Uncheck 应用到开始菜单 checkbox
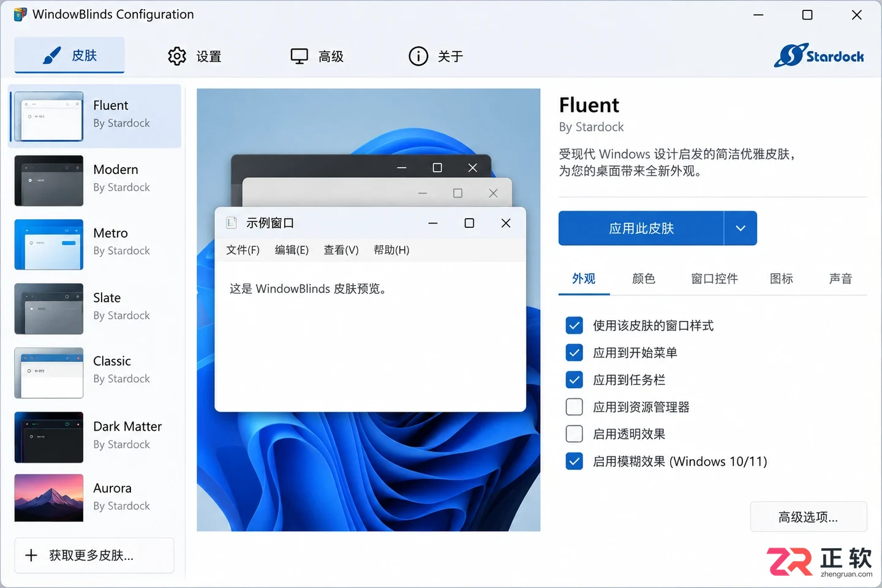Screen dimensions: 882x588 [x=575, y=353]
